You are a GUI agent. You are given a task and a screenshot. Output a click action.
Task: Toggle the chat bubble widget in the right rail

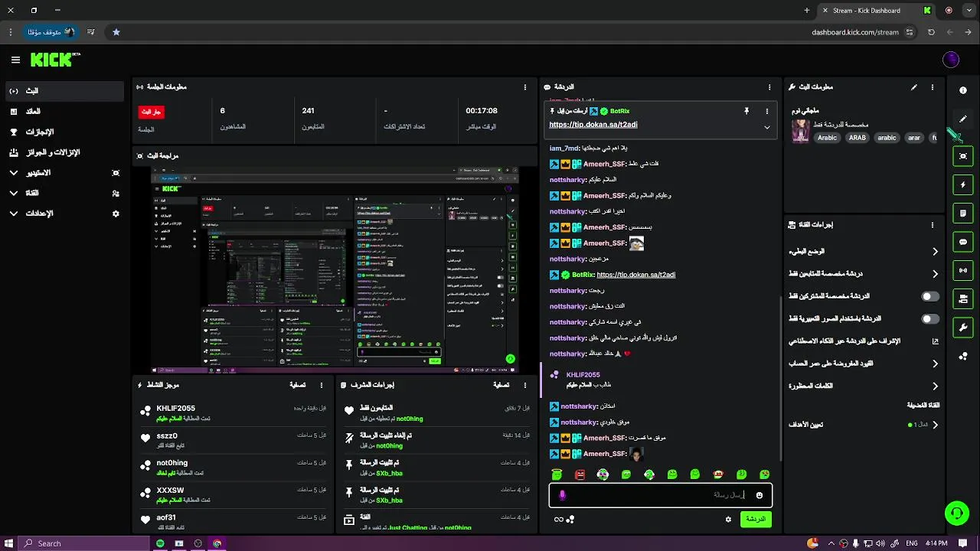(963, 242)
